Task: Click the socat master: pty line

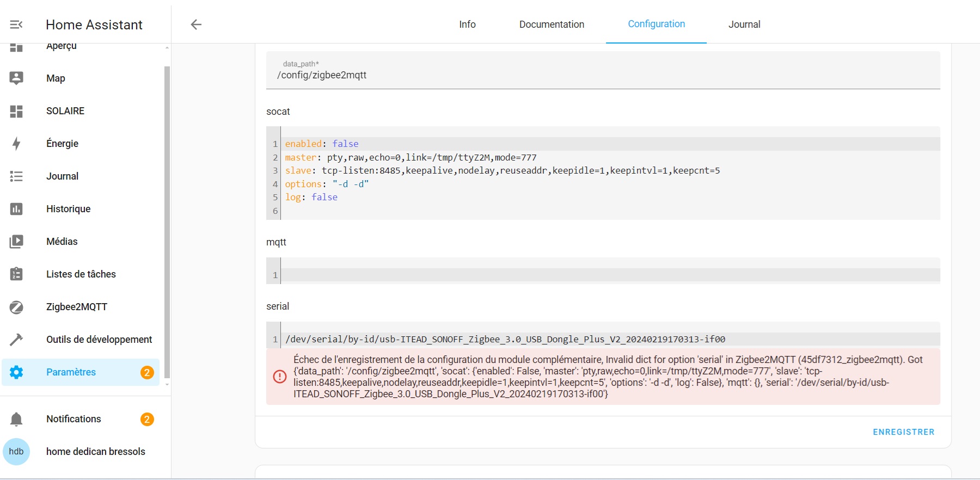Action: [x=411, y=157]
